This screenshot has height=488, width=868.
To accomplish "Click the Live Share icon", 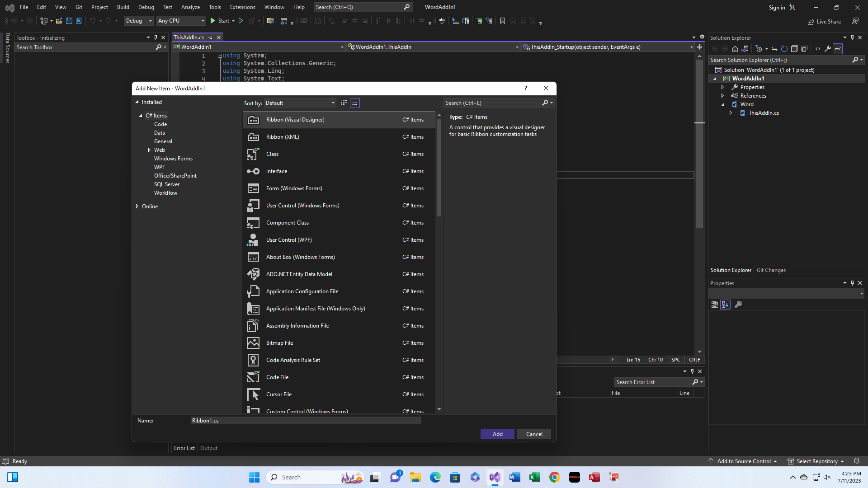I will (811, 22).
